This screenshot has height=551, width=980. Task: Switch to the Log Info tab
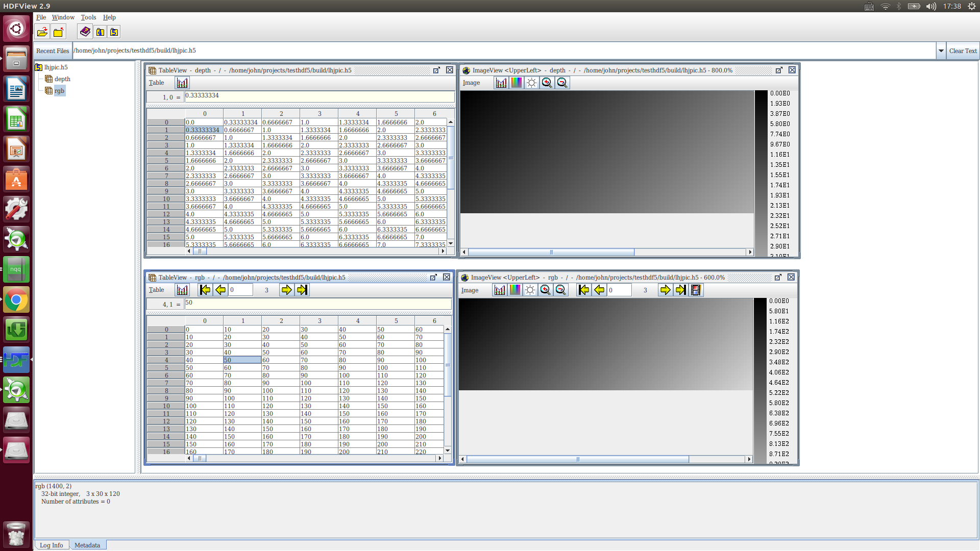tap(52, 545)
